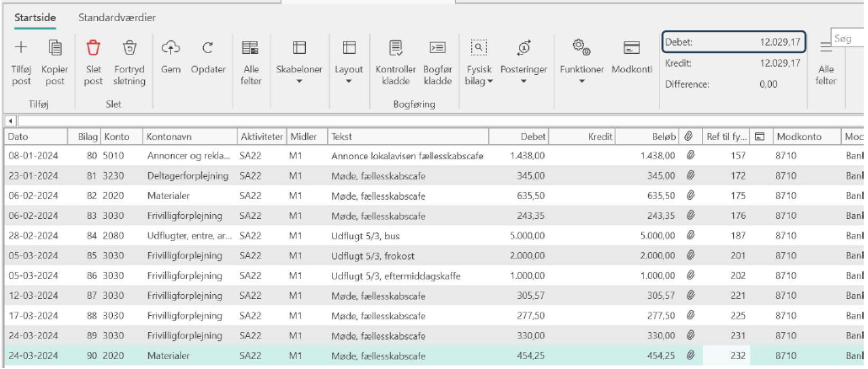The width and height of the screenshot is (868, 369).
Task: Click Kontonavn cell 'Annoncer og rekla...'
Action: pyautogui.click(x=190, y=157)
